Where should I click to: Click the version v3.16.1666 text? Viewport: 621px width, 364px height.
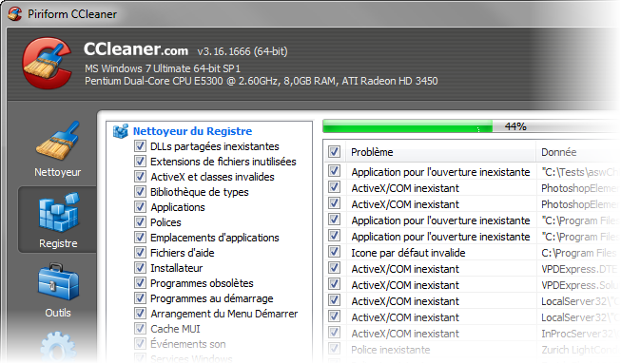tap(243, 51)
